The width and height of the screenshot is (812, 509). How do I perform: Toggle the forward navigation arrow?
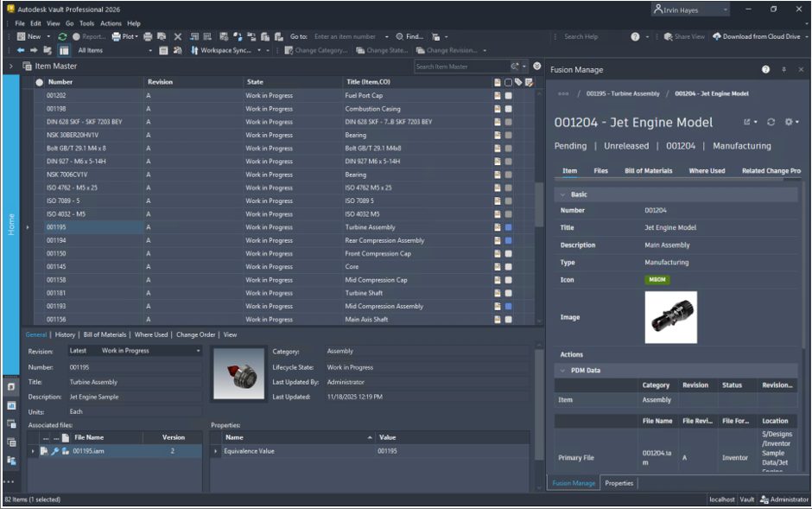33,49
